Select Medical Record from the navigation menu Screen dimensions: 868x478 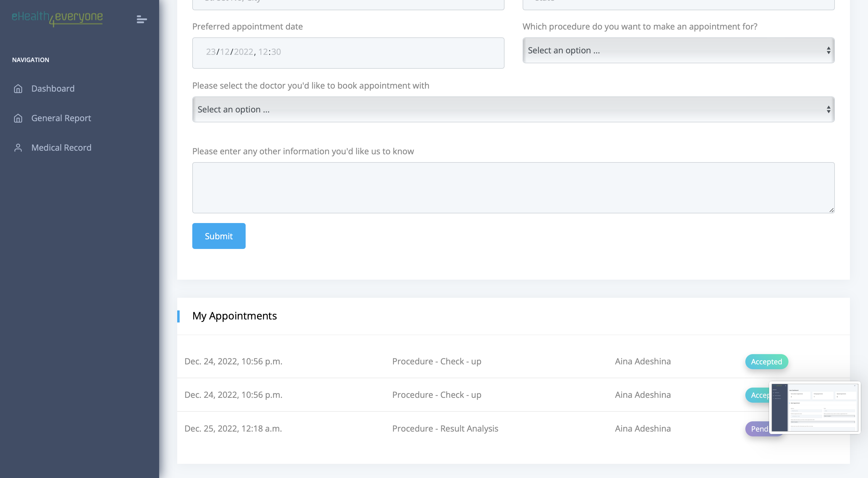point(61,147)
